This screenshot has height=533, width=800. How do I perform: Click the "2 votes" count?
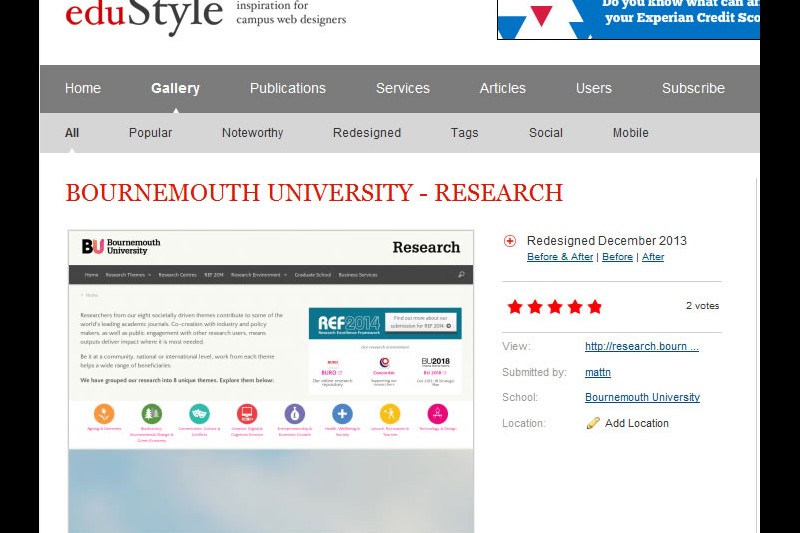[x=703, y=306]
